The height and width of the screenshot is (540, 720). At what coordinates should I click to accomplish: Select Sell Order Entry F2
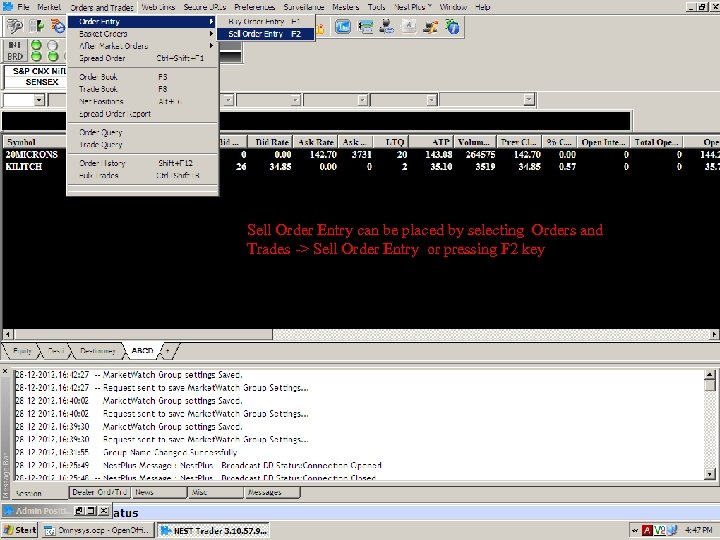click(265, 34)
